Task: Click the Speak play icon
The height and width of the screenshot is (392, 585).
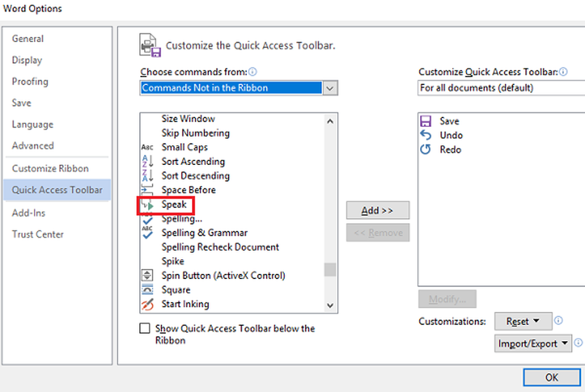Action: (148, 205)
